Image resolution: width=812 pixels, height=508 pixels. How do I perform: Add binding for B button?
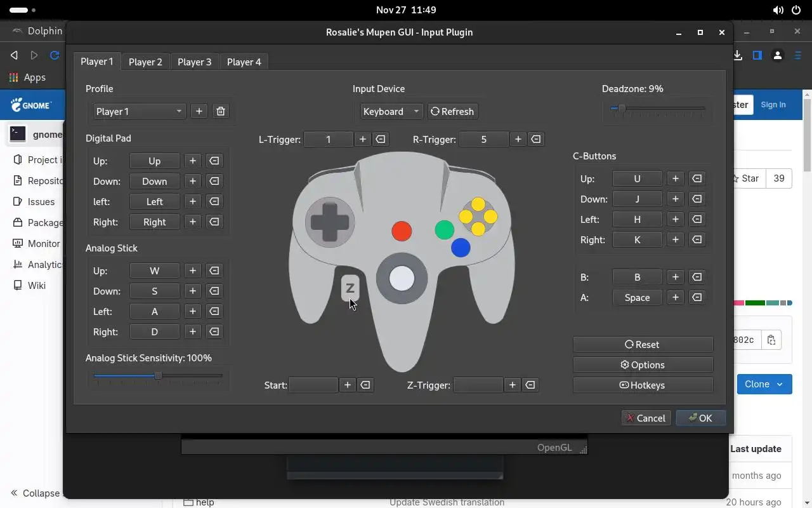tap(676, 277)
